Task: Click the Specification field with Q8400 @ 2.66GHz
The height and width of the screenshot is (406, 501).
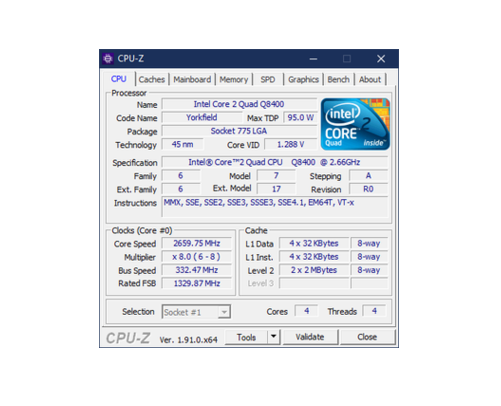Action: (x=275, y=162)
